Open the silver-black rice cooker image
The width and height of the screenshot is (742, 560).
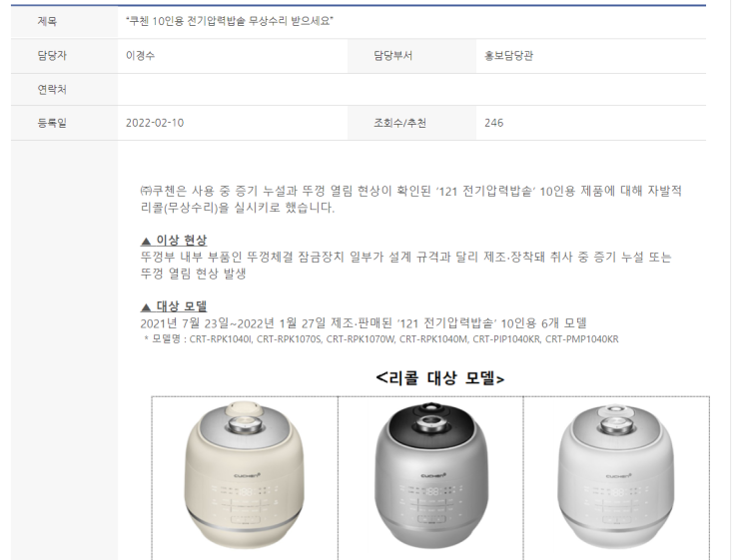(430, 475)
